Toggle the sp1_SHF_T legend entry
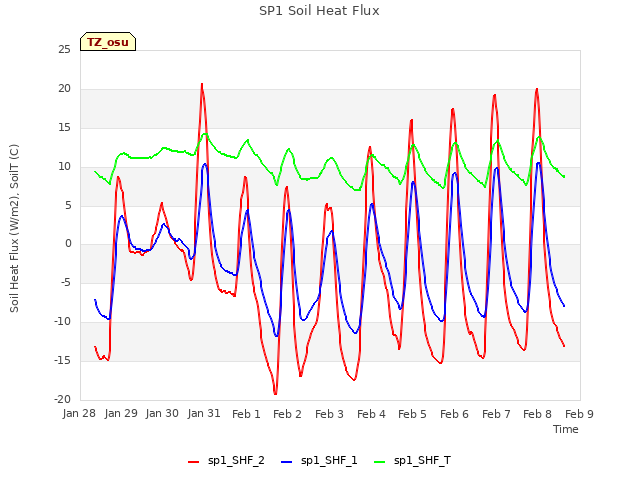This screenshot has height=480, width=640. click(x=412, y=461)
